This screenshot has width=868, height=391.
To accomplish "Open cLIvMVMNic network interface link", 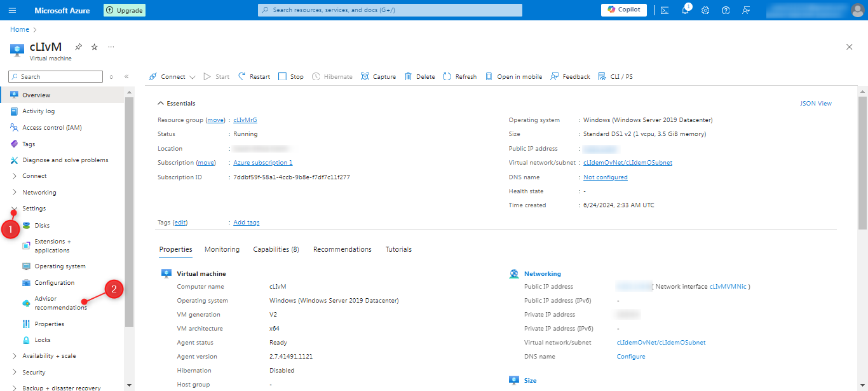I will point(728,287).
